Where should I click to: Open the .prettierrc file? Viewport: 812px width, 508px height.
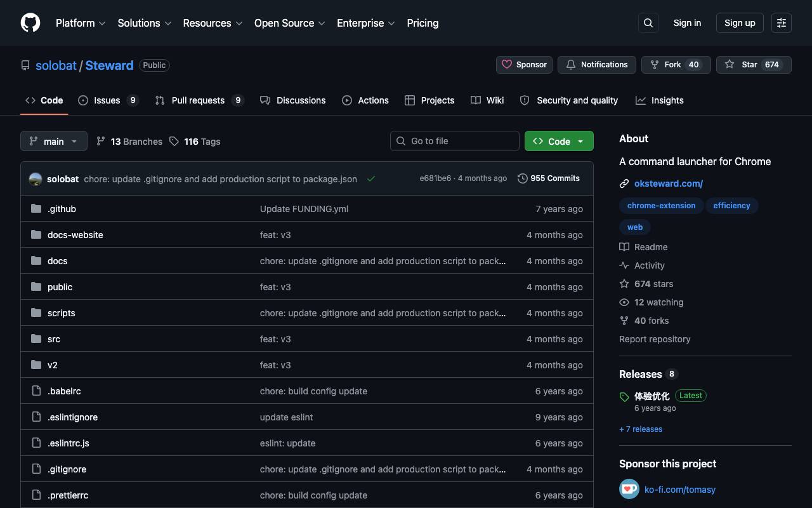[x=68, y=495]
